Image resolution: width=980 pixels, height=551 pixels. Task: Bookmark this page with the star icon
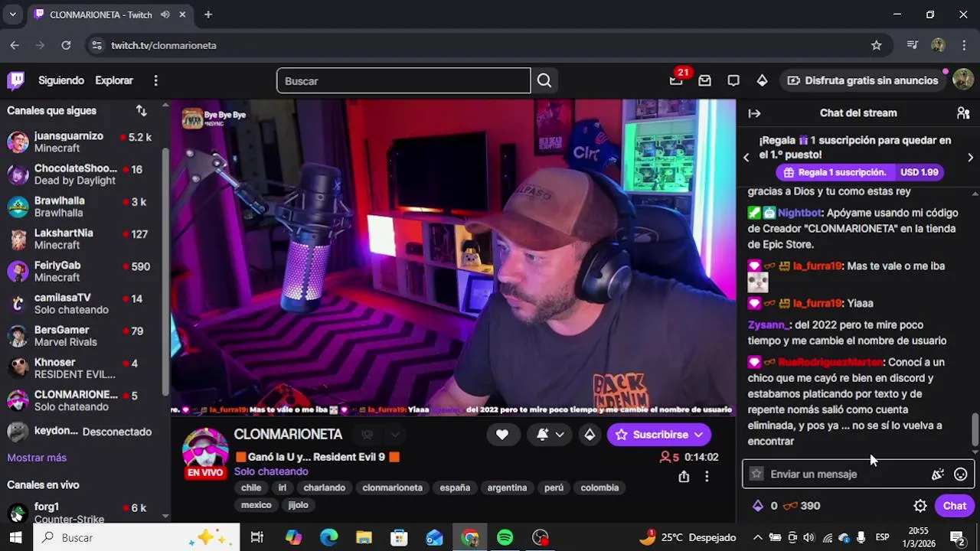(x=877, y=45)
